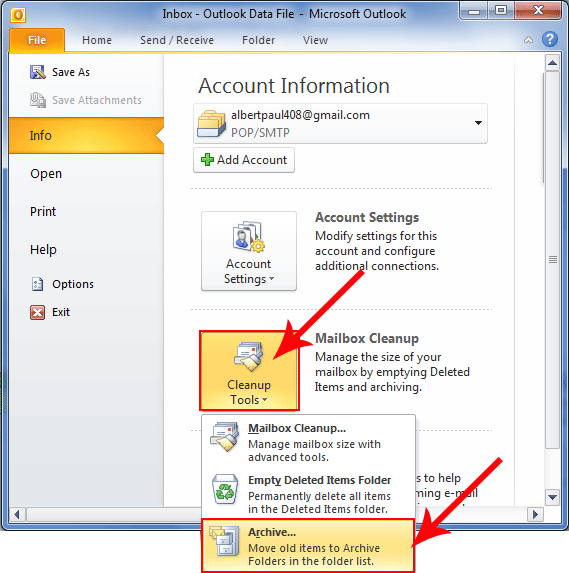Minimize the ribbon with the caret icon

point(528,40)
